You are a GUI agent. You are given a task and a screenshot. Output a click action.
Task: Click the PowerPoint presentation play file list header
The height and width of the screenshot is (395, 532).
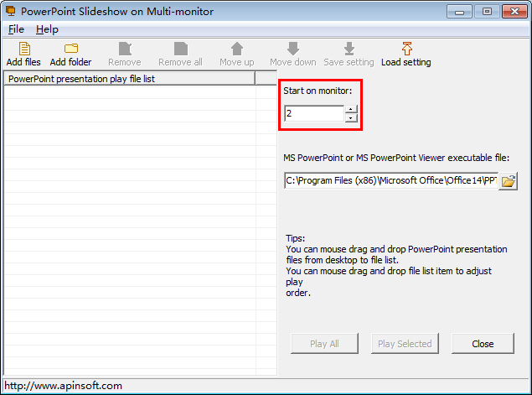pyautogui.click(x=129, y=79)
